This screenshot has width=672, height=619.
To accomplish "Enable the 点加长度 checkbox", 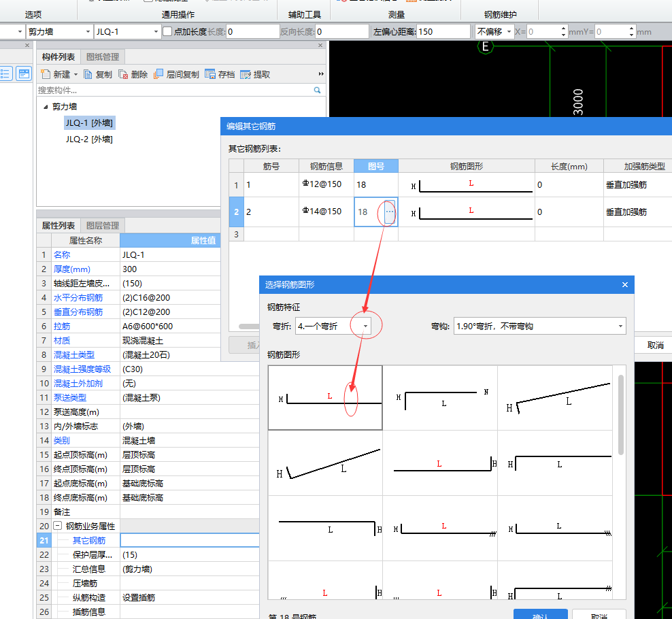I will [167, 31].
